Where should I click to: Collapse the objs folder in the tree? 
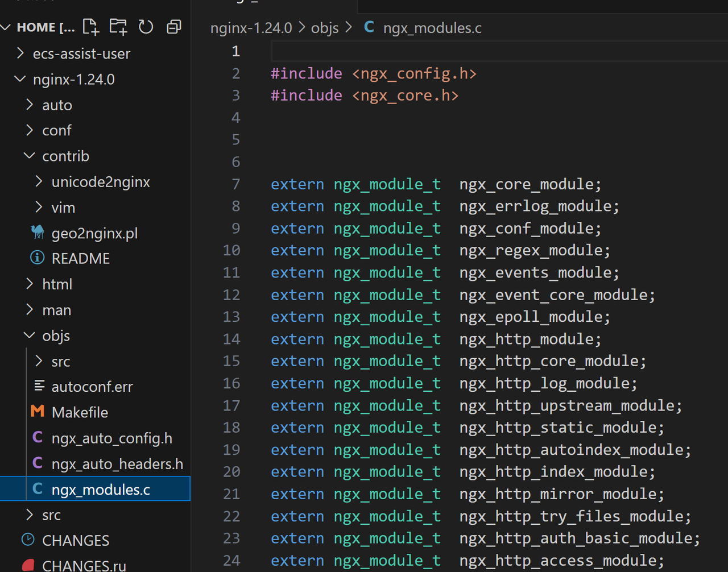pos(56,335)
